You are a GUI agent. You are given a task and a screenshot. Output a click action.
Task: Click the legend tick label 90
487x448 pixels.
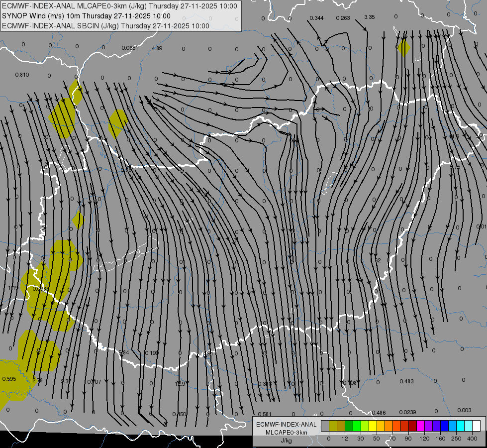pyautogui.click(x=408, y=439)
